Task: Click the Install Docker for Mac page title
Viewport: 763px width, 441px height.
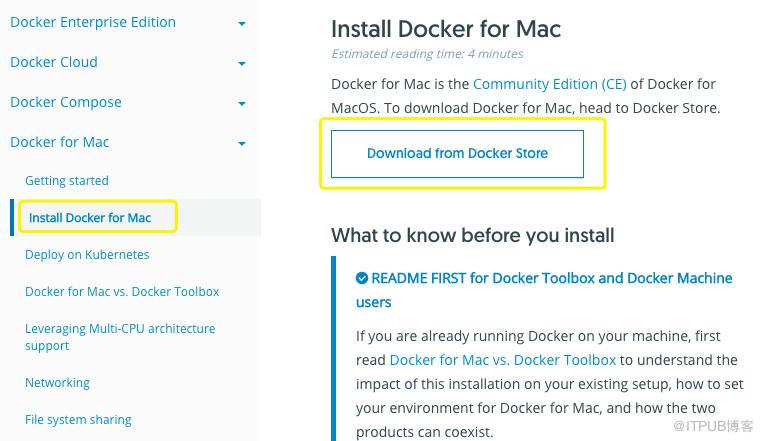Action: pyautogui.click(x=446, y=29)
